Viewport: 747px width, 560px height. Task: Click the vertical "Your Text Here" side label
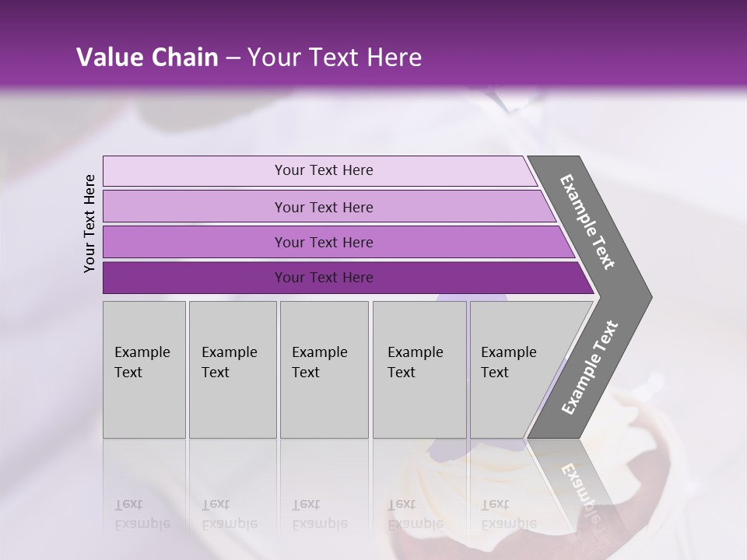89,223
